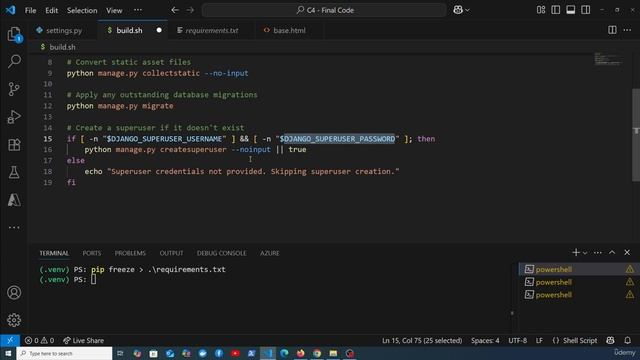Open Copilot status in status bar
The width and height of the screenshot is (640, 360).
[610, 340]
